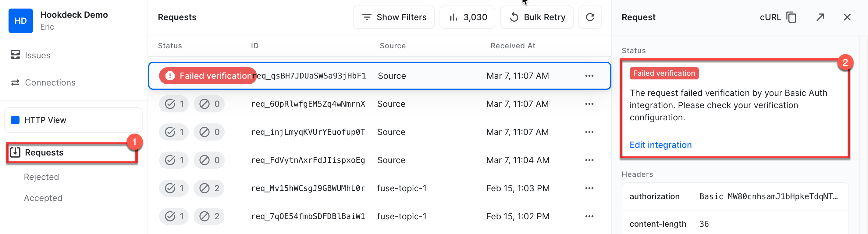Select the Rejected requests sub-item
The image size is (868, 234).
coord(41,177)
